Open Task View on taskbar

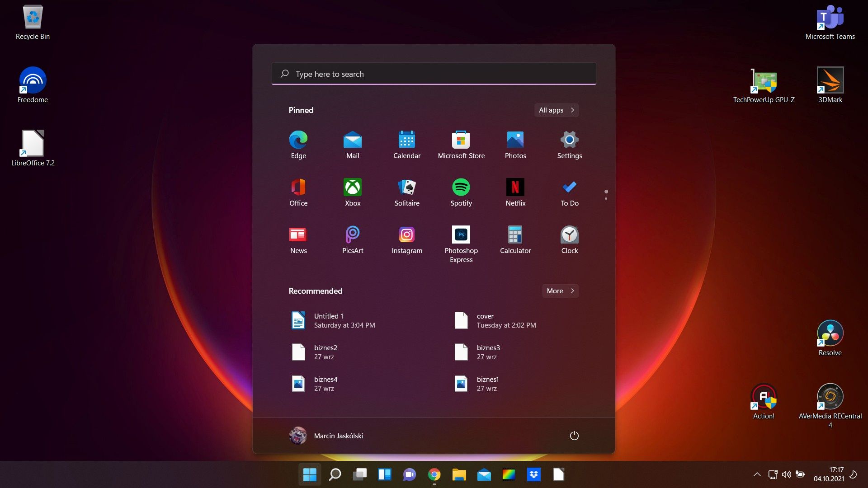(360, 474)
